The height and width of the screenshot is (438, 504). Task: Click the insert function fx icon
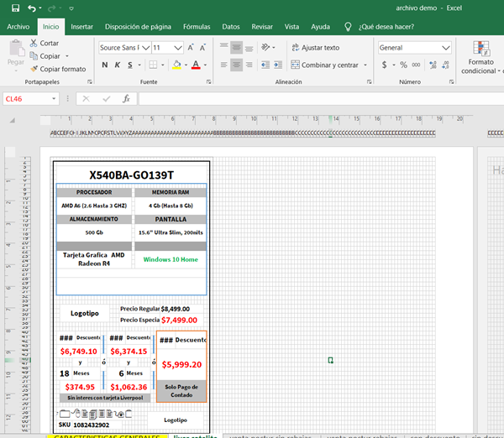coord(126,98)
